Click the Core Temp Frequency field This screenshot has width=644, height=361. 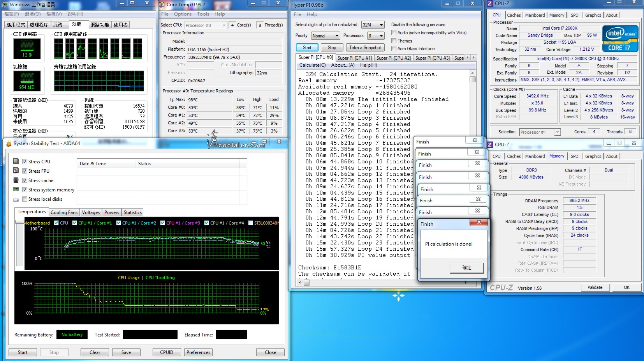234,57
